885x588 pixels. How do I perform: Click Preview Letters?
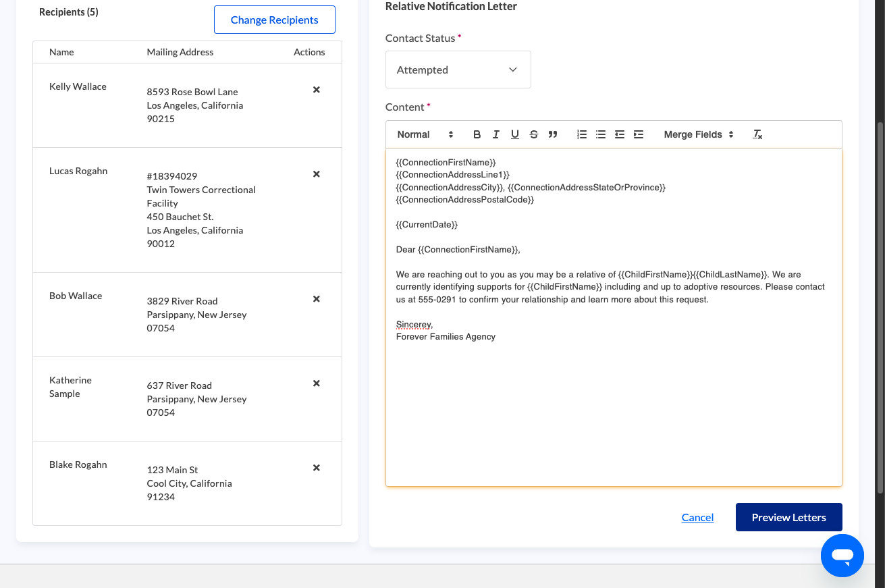[x=789, y=517]
